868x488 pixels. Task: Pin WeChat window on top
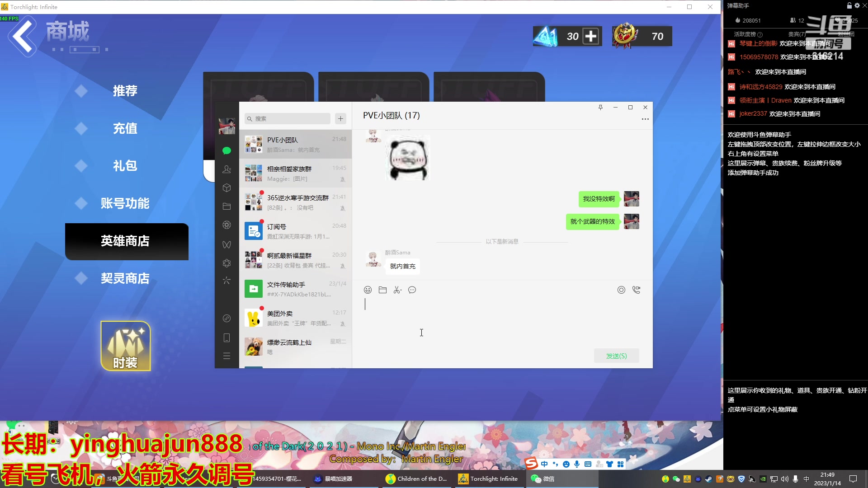tap(600, 107)
